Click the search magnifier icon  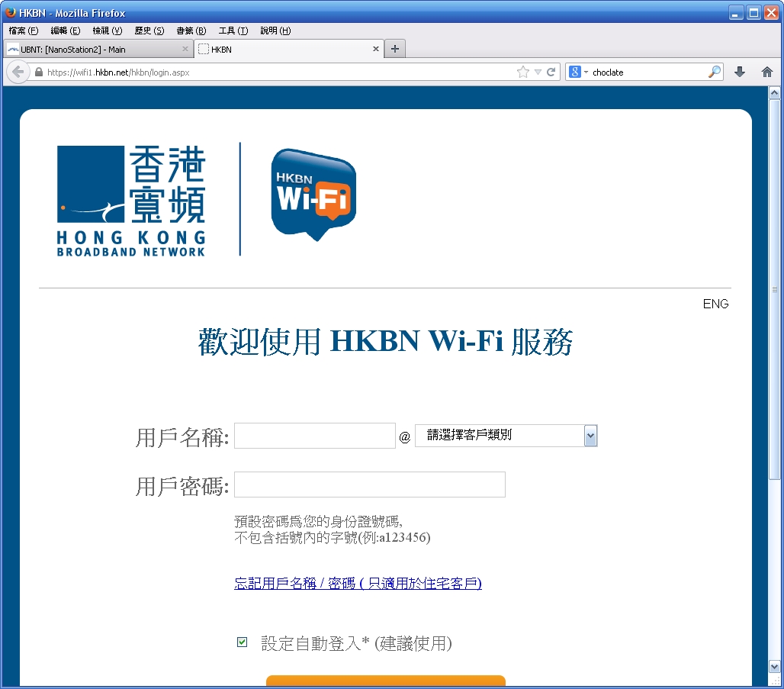(x=715, y=72)
